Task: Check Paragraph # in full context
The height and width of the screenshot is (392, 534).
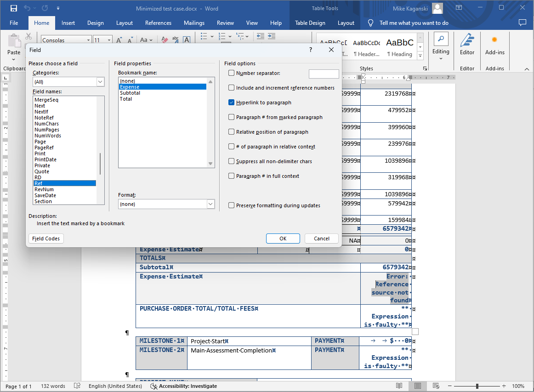Action: pyautogui.click(x=231, y=176)
